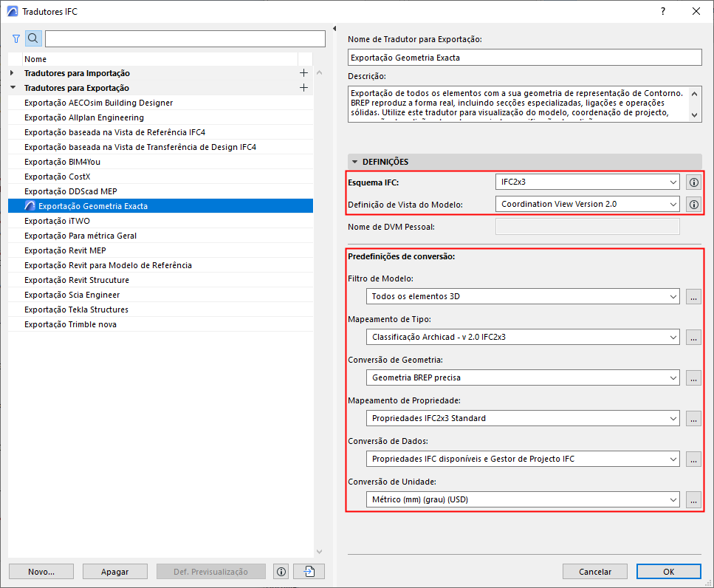
Task: Open Conversão de Geometria options ellipsis button
Action: [693, 377]
